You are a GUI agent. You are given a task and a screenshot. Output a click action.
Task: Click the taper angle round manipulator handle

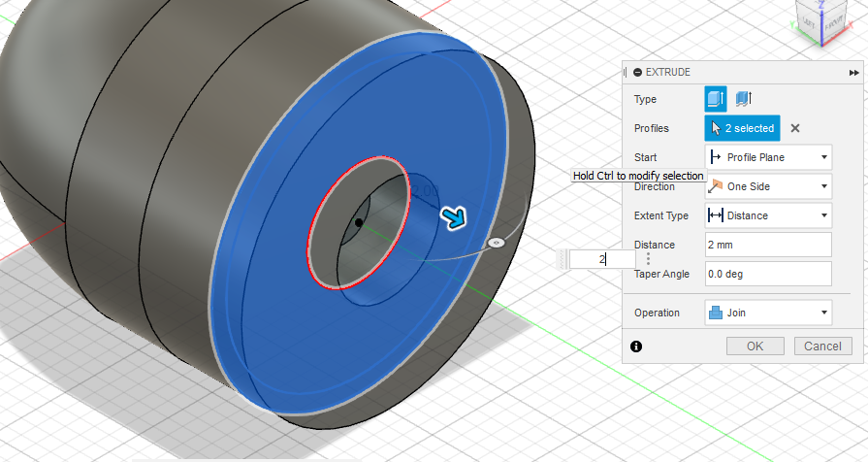tap(497, 243)
